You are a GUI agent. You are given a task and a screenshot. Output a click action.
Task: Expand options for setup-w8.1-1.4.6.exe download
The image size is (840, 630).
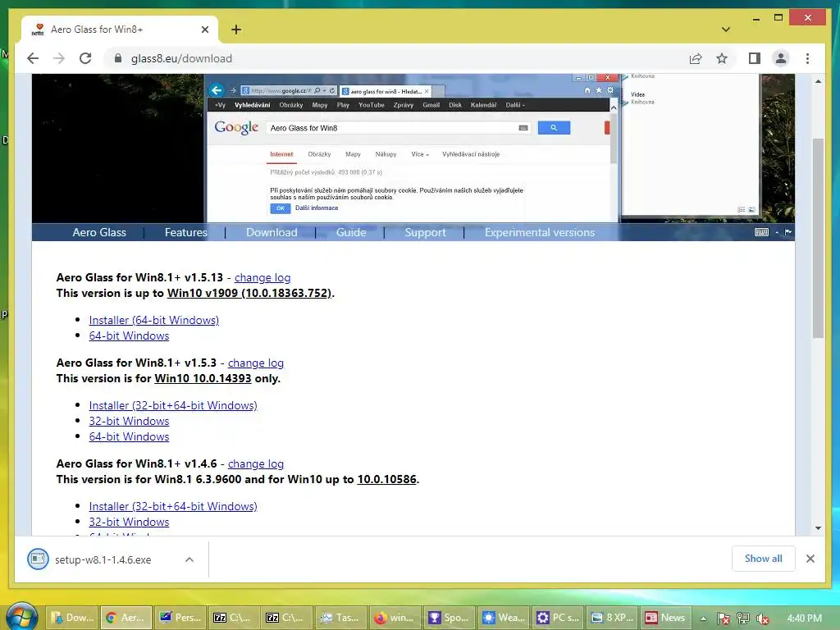tap(189, 559)
